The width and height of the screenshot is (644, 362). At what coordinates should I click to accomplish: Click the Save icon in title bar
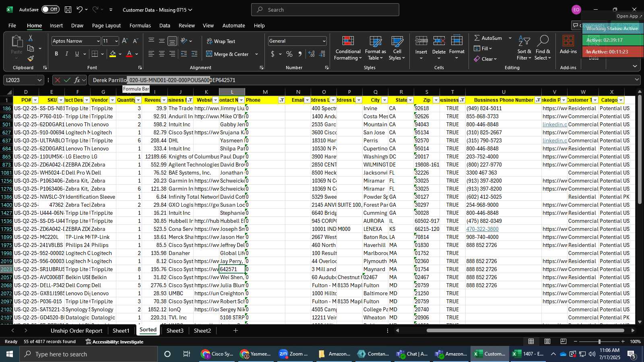pyautogui.click(x=68, y=10)
